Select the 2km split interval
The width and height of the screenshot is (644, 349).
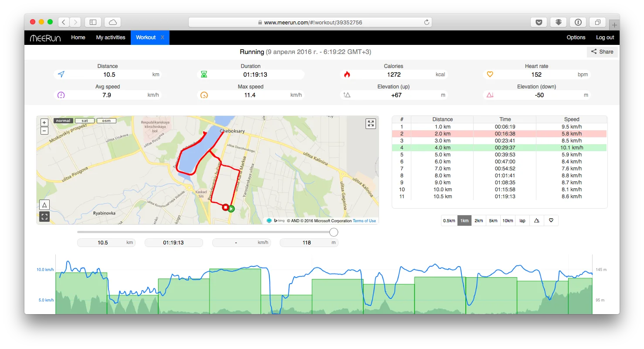coord(479,220)
